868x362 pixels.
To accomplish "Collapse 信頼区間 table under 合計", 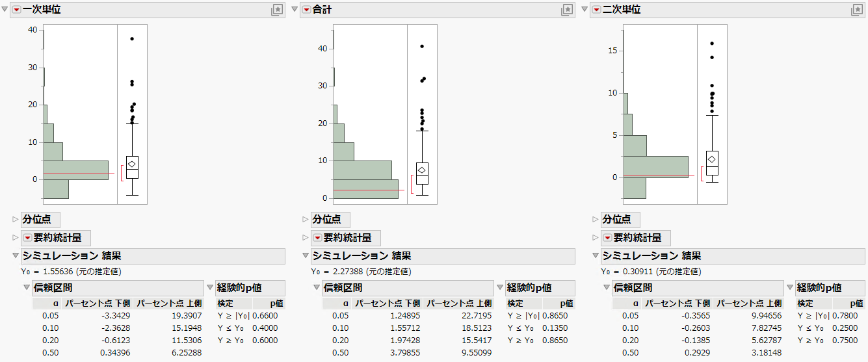I will [x=317, y=288].
